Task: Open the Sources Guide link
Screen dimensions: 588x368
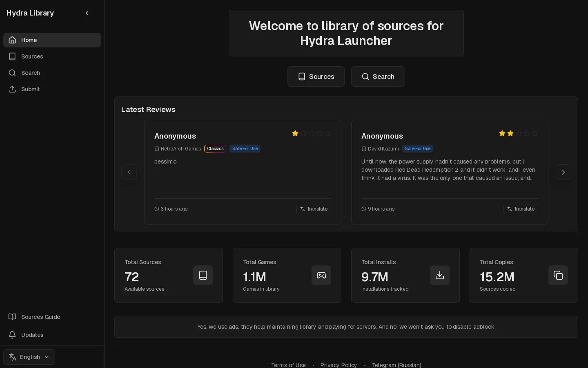Action: click(x=52, y=317)
